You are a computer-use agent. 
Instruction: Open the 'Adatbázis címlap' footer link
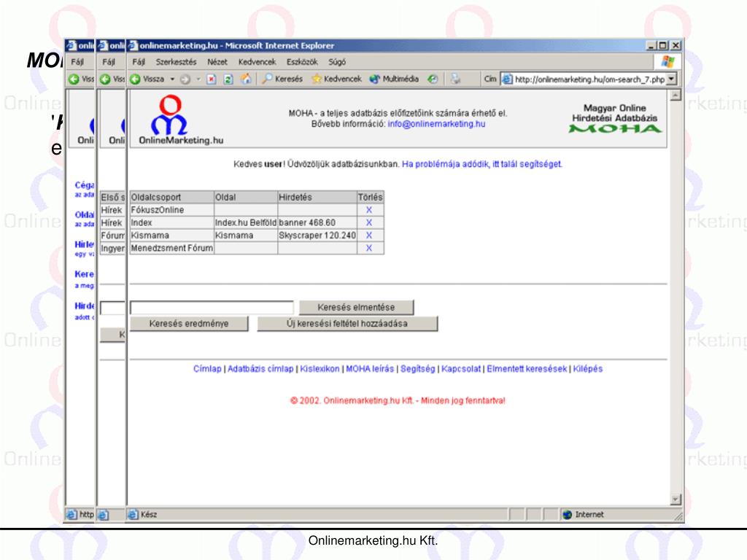coord(260,368)
